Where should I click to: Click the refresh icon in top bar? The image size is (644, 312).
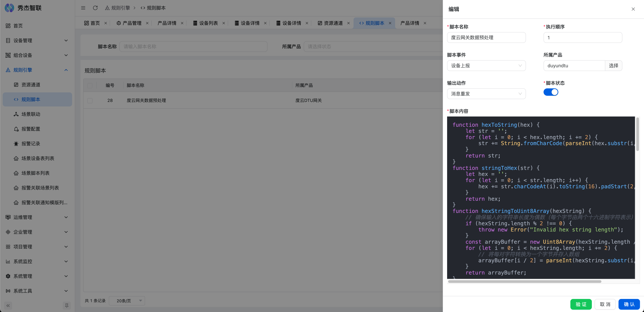tap(95, 8)
